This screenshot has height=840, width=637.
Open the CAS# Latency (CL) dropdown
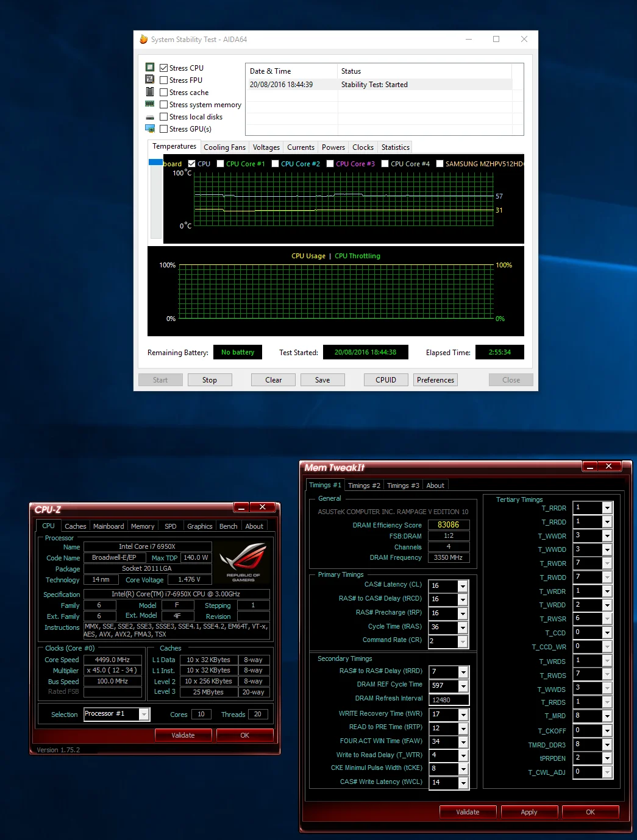463,586
